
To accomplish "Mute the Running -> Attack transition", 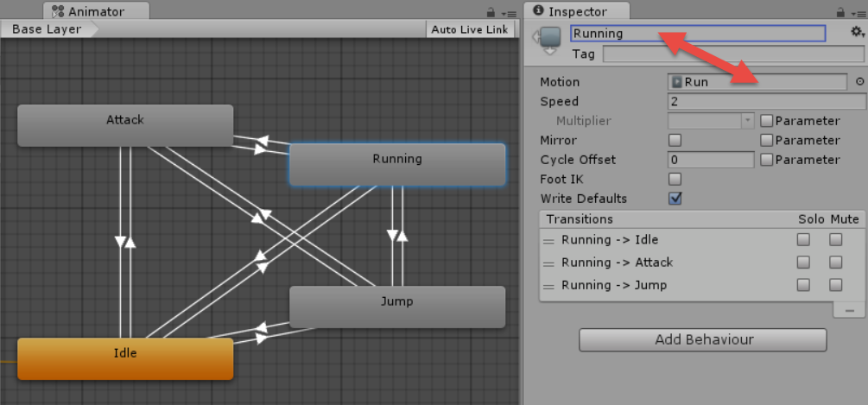I will pyautogui.click(x=835, y=263).
